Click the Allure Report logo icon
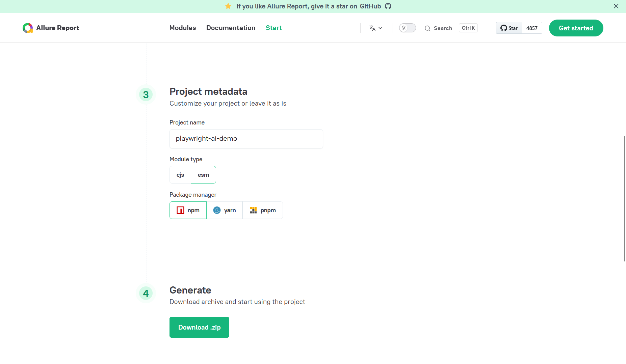Image resolution: width=626 pixels, height=364 pixels. point(28,28)
